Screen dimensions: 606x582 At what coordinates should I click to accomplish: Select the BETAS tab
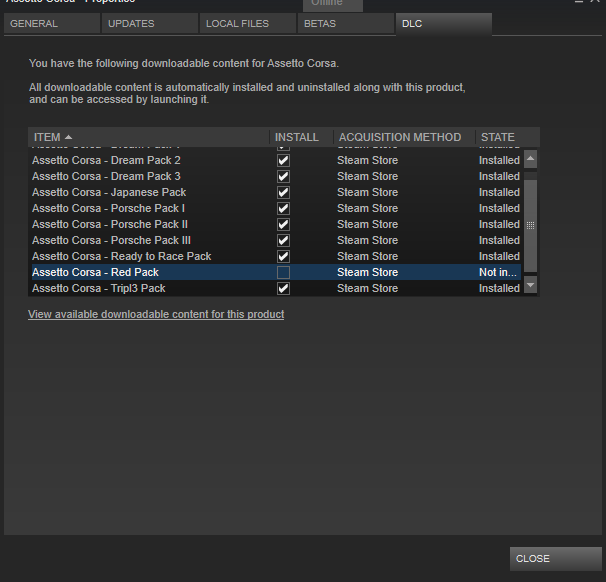point(346,24)
